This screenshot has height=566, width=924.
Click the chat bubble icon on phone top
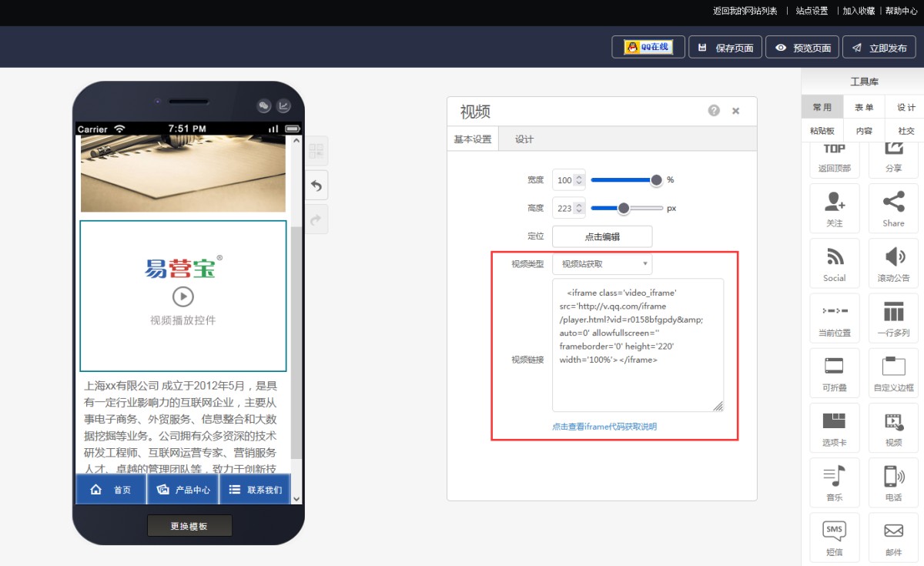point(264,106)
